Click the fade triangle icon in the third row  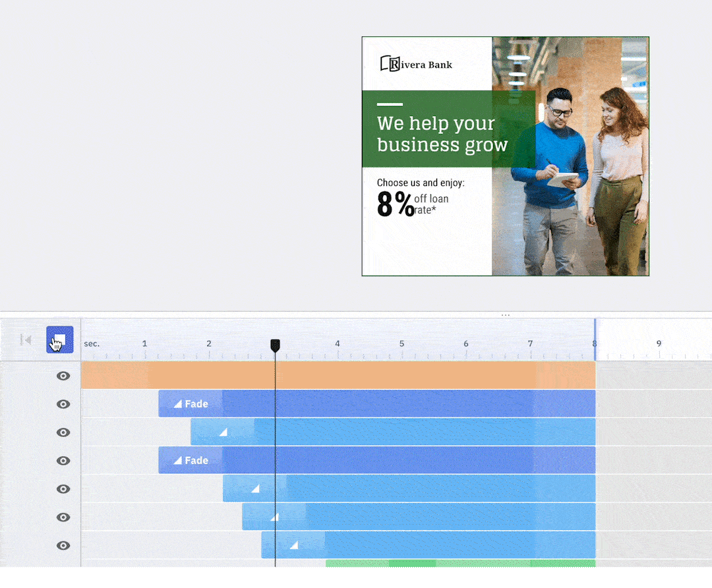coord(223,432)
